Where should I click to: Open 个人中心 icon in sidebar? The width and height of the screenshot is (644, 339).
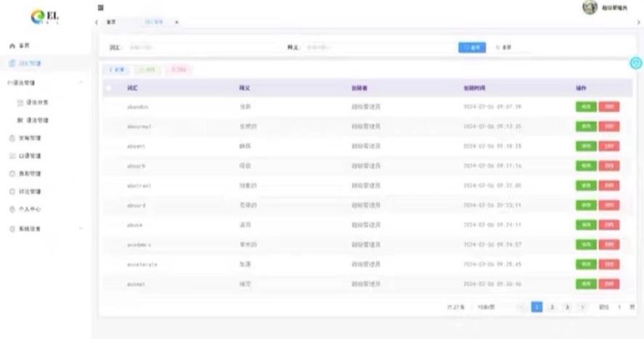[x=12, y=210]
